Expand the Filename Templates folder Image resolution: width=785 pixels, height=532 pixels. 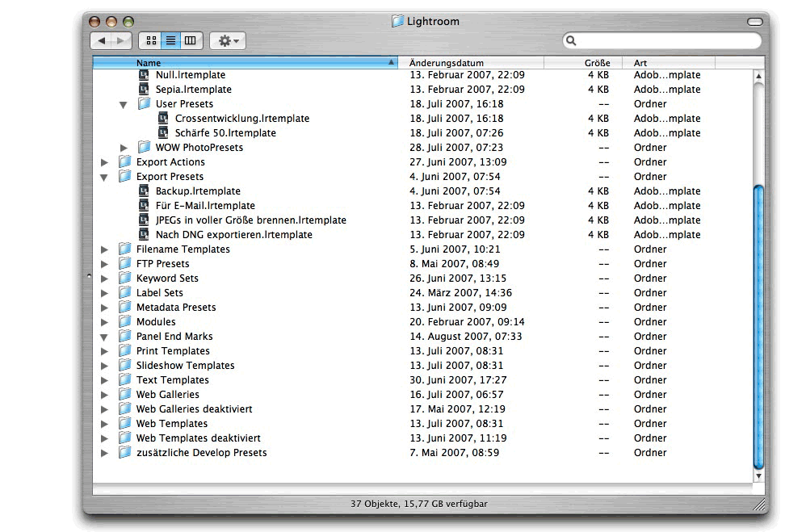pyautogui.click(x=104, y=249)
